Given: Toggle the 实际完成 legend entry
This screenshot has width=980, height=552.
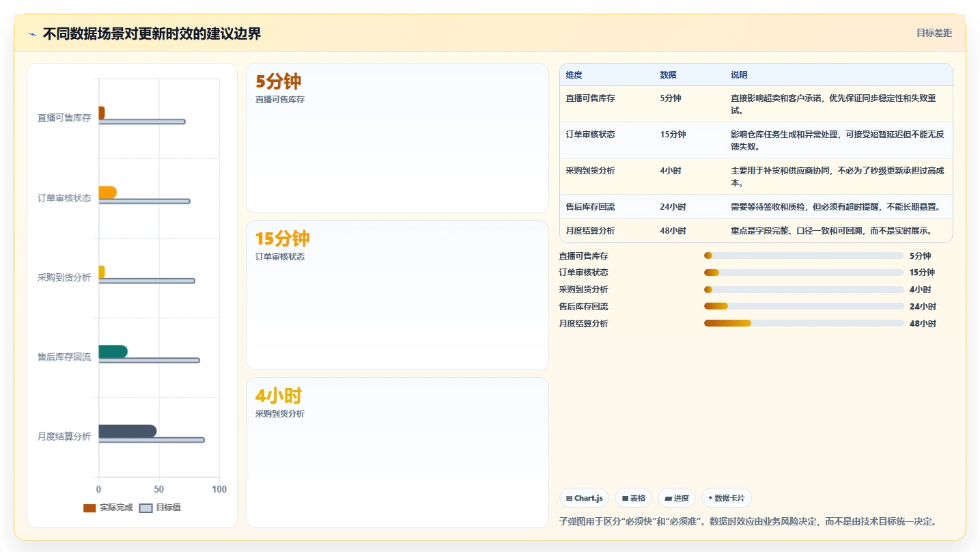Looking at the screenshot, I should (108, 508).
